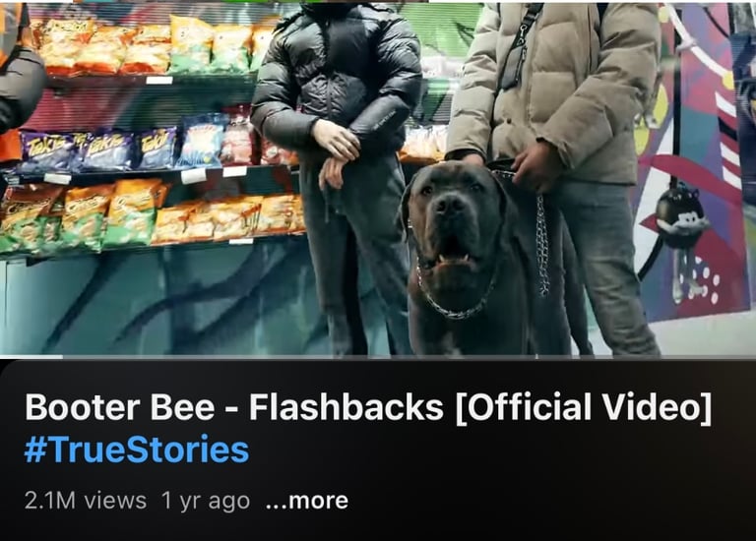Click the purple Takis bags on the shelf
The image size is (756, 541).
point(98,150)
